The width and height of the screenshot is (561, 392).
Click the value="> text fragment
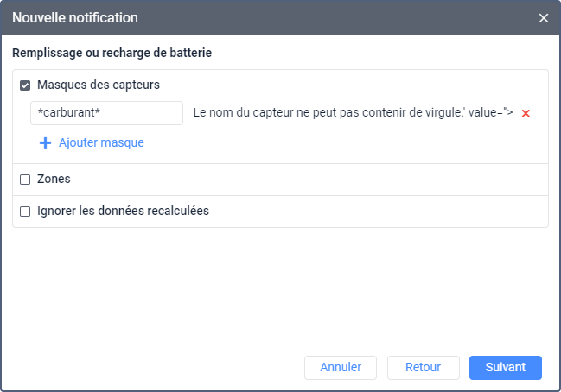click(491, 113)
